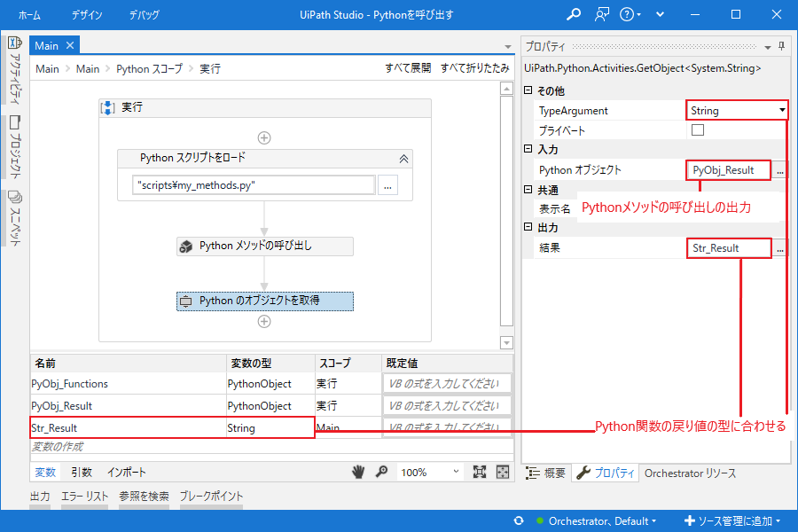Image resolution: width=798 pixels, height=532 pixels.
Task: Click fit to screen icon
Action: [480, 472]
